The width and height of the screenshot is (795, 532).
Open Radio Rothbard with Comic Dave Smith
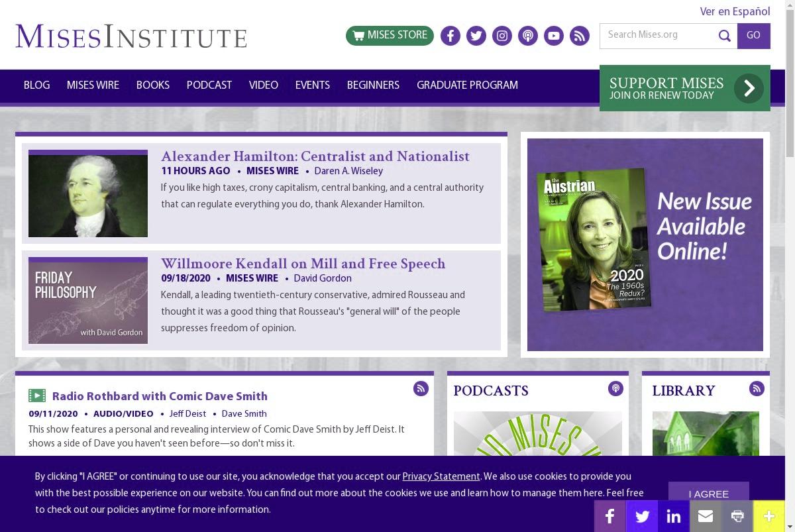[160, 396]
